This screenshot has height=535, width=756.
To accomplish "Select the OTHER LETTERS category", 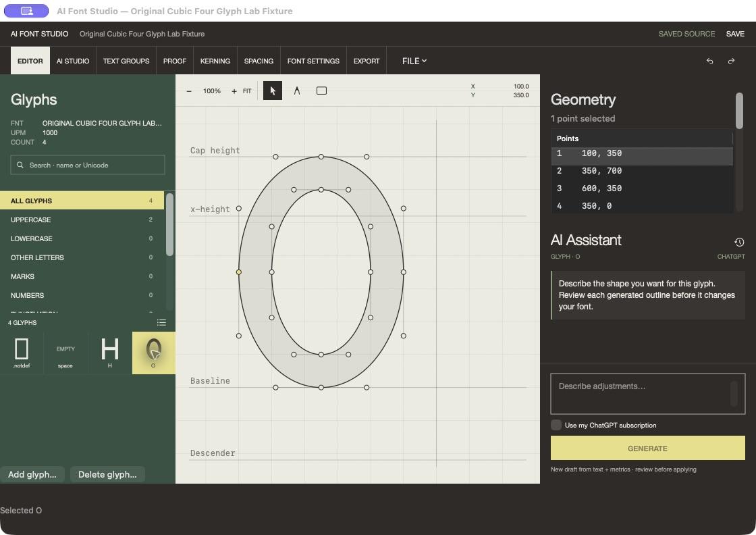I will [x=82, y=257].
